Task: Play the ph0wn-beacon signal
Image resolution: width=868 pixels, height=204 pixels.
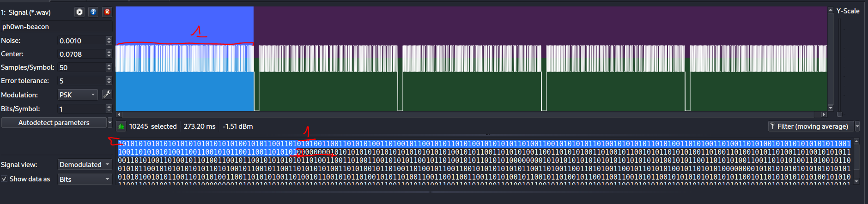Action: click(x=79, y=12)
